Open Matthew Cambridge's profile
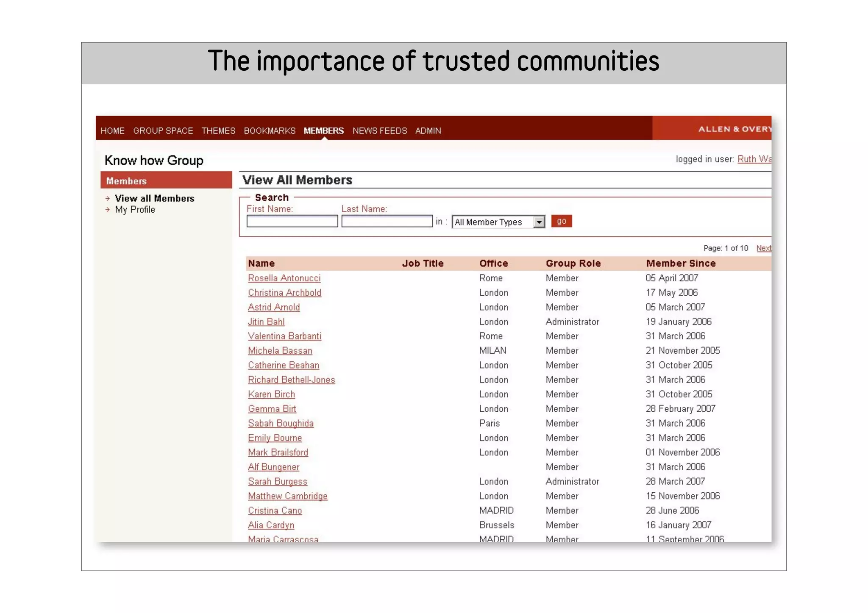Screen dimensions: 868x613 288,496
